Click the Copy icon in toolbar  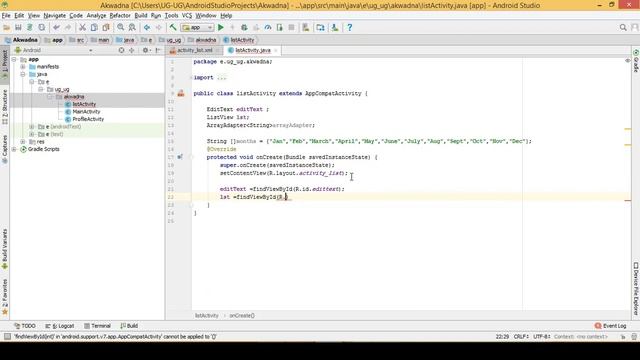click(x=94, y=28)
